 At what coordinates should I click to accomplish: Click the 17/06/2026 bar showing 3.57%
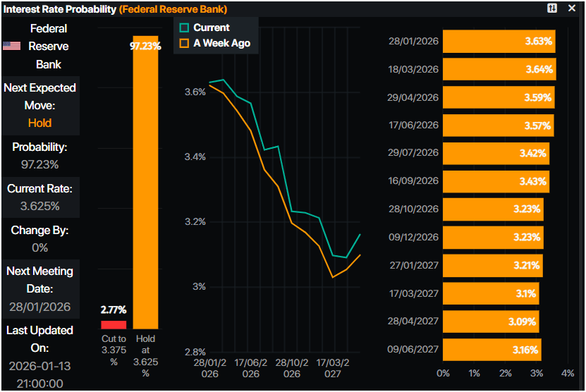(497, 125)
